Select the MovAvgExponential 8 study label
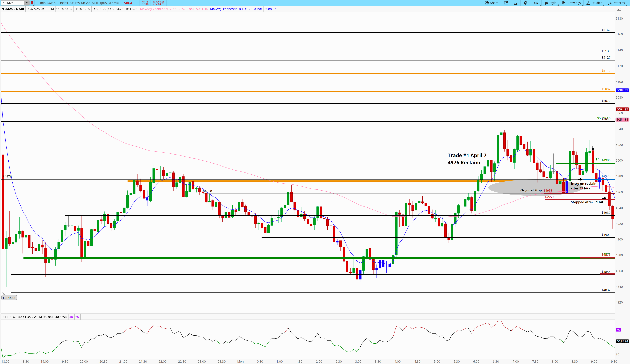Viewport: 630px width, 364px height. 236,9
